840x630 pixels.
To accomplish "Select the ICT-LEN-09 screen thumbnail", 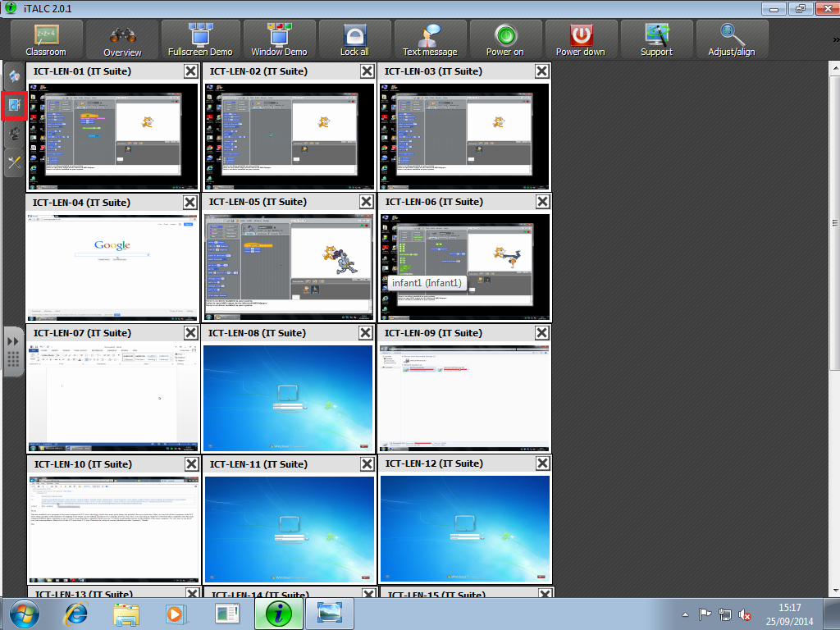I will click(x=464, y=398).
